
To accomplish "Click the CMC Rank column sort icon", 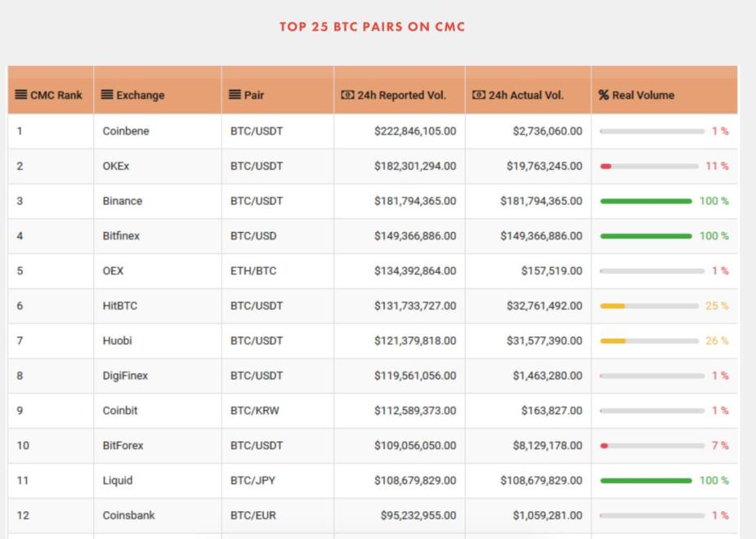I will point(21,96).
